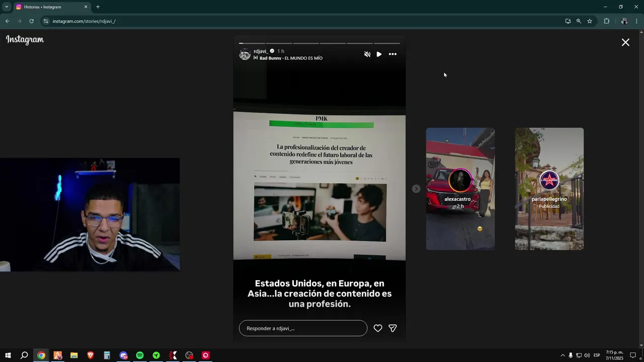Close the Historias Instagram tab
The width and height of the screenshot is (644, 362).
(86, 7)
